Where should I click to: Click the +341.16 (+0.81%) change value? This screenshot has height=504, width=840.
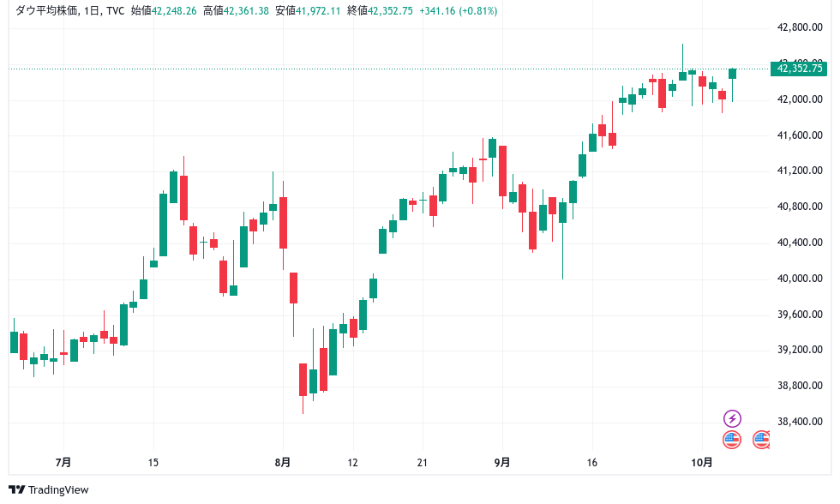tap(458, 10)
